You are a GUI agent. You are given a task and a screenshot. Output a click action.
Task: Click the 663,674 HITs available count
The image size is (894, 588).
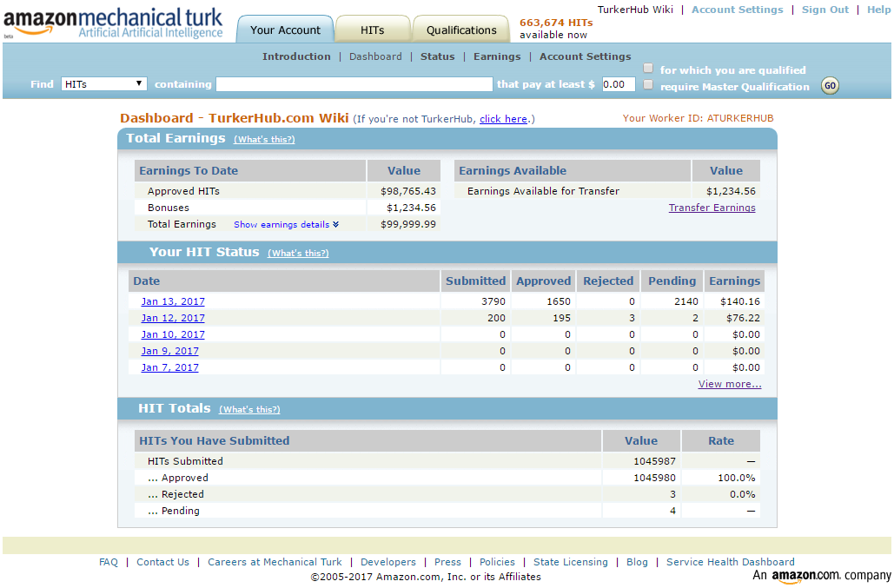tap(556, 23)
